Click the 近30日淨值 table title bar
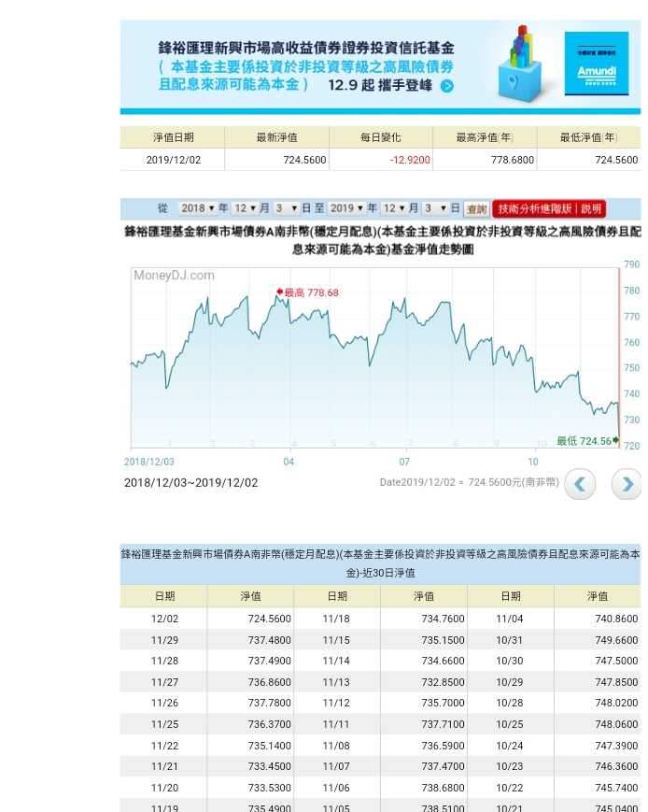The height and width of the screenshot is (812, 648). [380, 564]
